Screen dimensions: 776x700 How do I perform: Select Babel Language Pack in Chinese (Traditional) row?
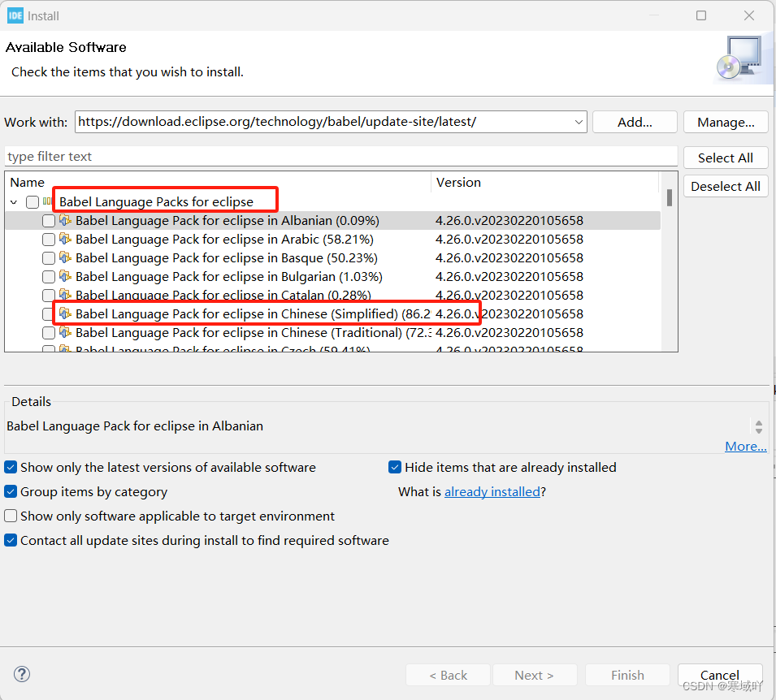coord(333,333)
